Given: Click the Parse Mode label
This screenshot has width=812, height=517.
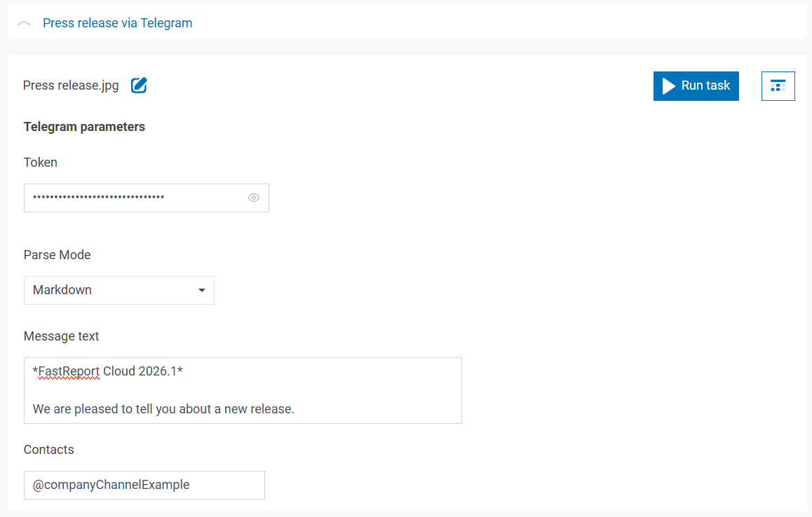Looking at the screenshot, I should [57, 255].
